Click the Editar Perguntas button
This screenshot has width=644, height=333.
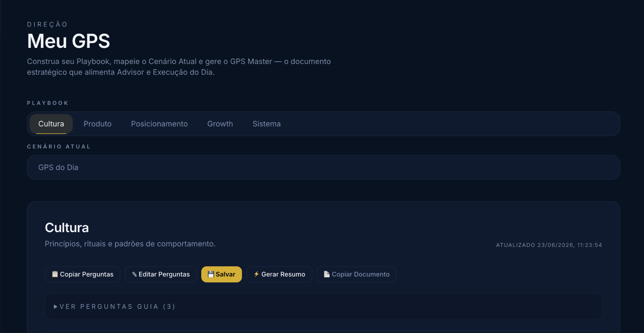point(161,274)
